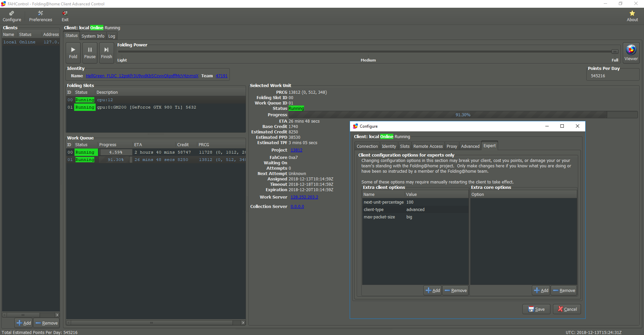Open the Remote Access tab
Viewport: 644px width, 335px height.
tap(428, 146)
